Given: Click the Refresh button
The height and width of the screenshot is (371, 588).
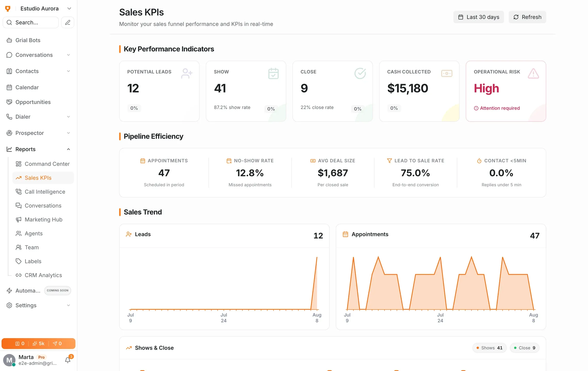Looking at the screenshot, I should pos(527,17).
